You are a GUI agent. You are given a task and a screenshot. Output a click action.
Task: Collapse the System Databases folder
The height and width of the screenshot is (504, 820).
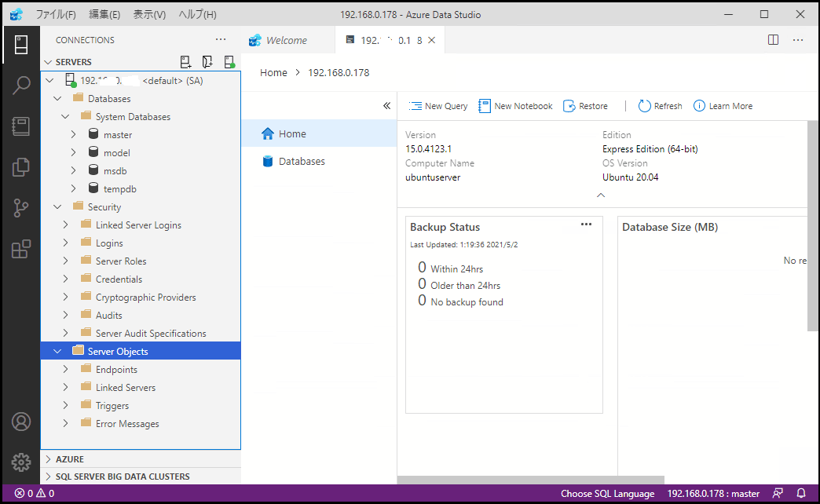pyautogui.click(x=65, y=117)
